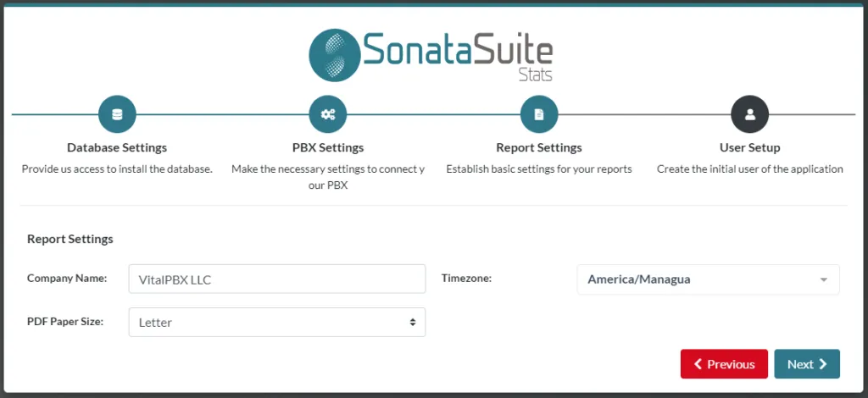Click the Report Settings section heading
868x398 pixels.
70,240
